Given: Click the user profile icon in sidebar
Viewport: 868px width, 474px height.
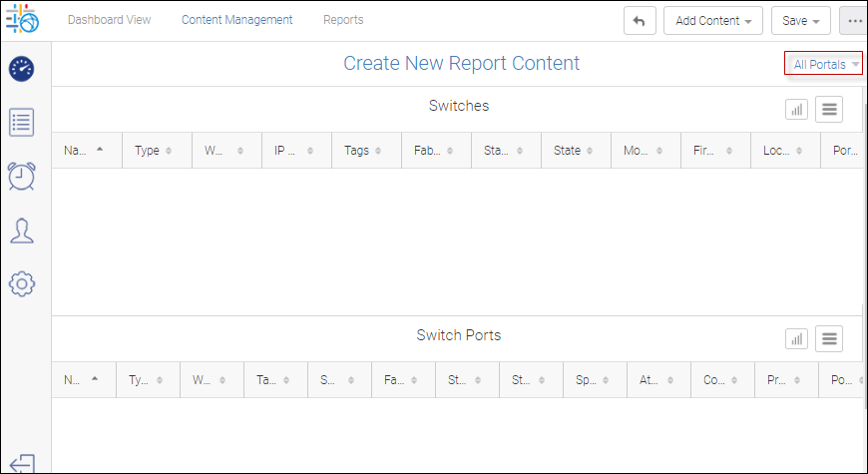Looking at the screenshot, I should [x=22, y=231].
